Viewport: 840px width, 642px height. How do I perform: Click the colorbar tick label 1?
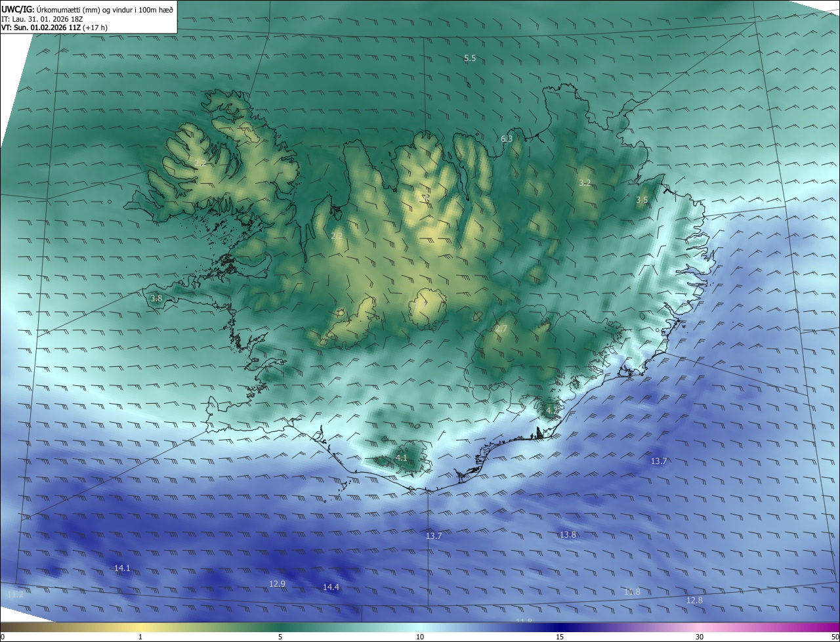coord(140,637)
